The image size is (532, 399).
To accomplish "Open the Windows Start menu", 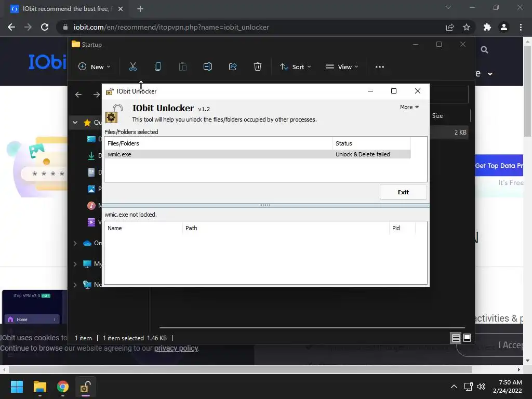I will [17, 387].
